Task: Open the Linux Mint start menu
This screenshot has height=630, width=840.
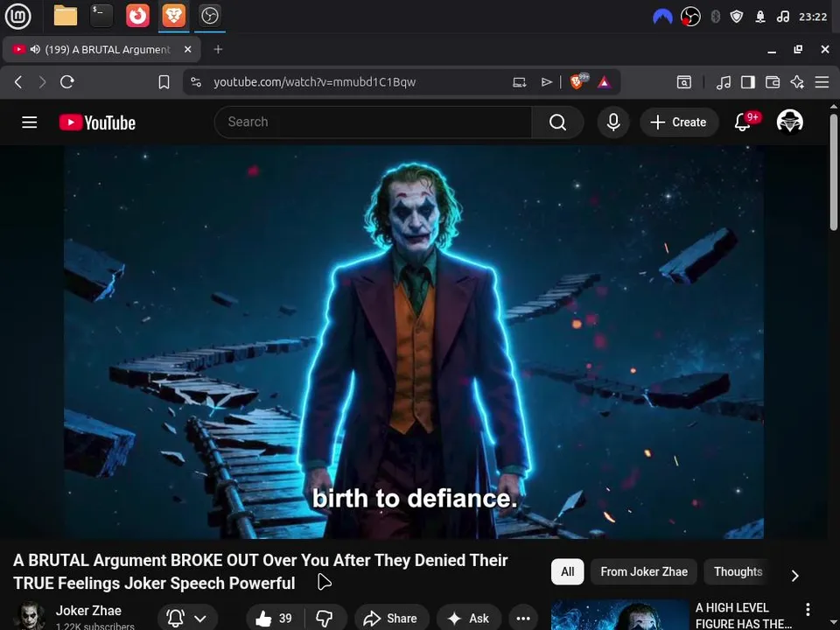Action: tap(17, 16)
